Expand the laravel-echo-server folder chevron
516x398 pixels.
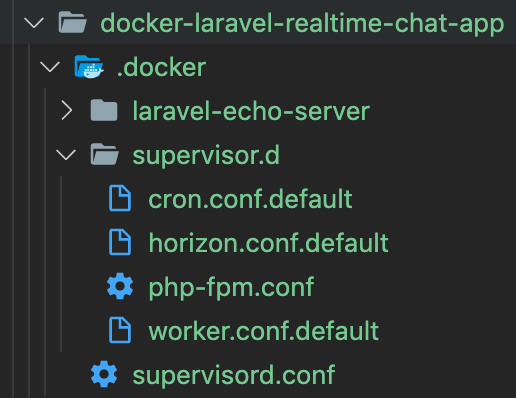click(x=67, y=111)
